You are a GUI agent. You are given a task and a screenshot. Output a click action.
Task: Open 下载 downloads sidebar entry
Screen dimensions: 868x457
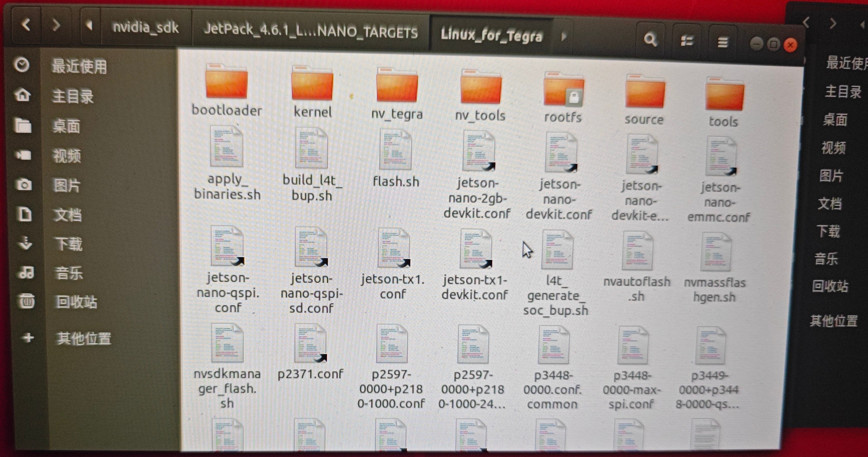pos(69,244)
